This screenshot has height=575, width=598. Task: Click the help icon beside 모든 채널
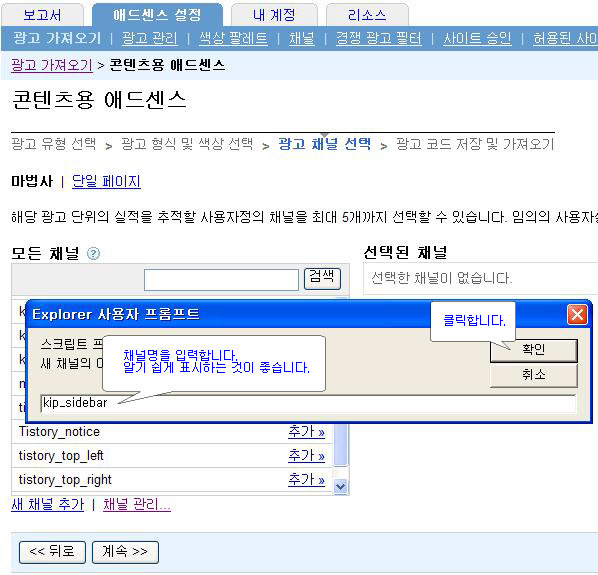click(93, 253)
